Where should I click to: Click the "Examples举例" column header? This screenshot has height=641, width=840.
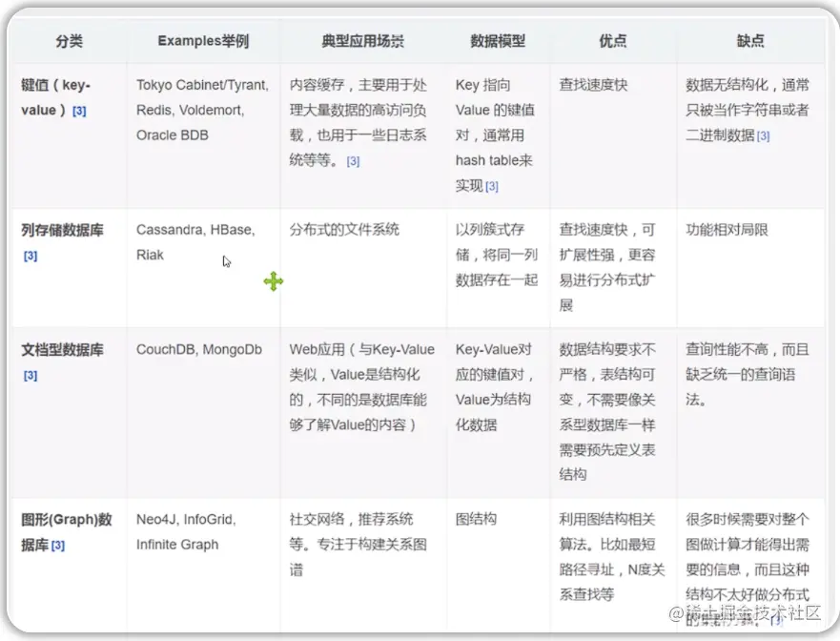point(203,41)
